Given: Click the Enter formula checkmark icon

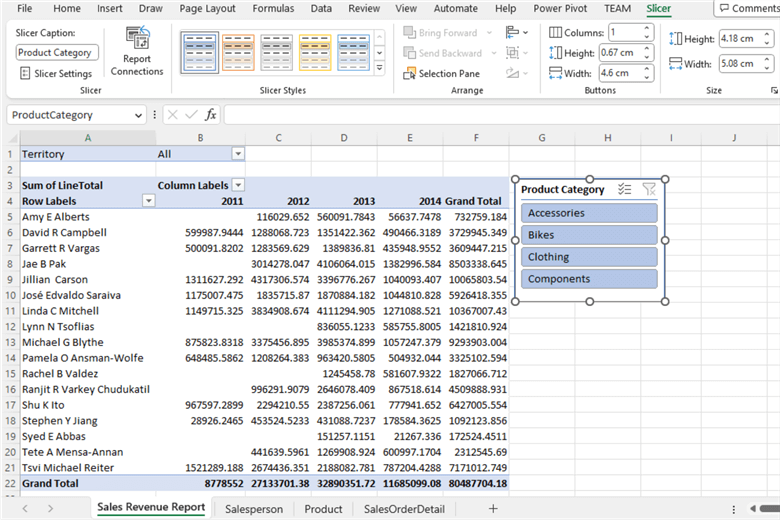Looking at the screenshot, I should [191, 115].
